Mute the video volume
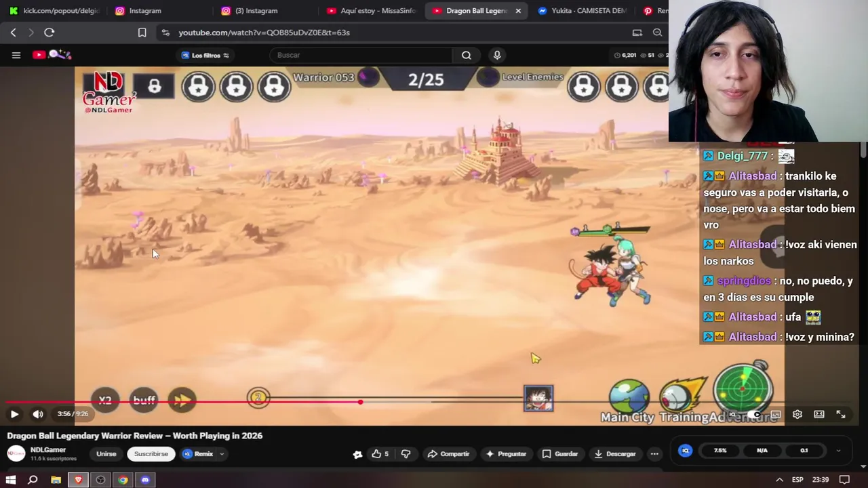868x488 pixels. [38, 414]
